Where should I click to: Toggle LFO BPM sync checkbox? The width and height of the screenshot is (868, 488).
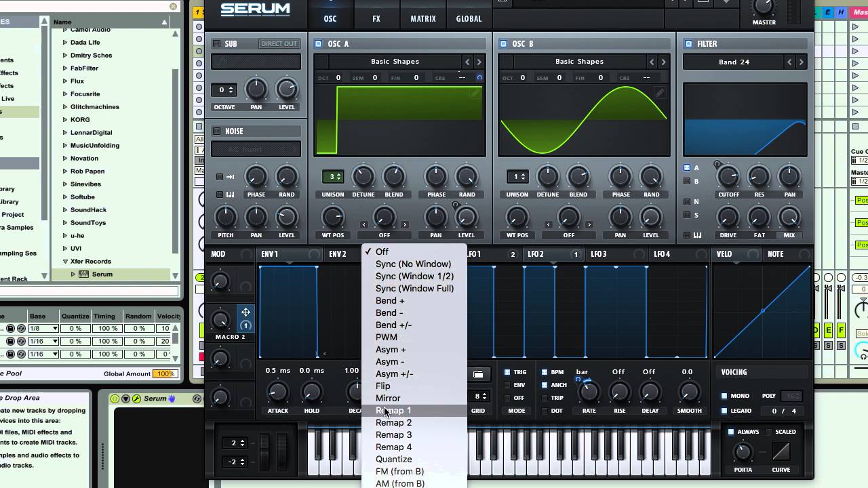pyautogui.click(x=544, y=372)
